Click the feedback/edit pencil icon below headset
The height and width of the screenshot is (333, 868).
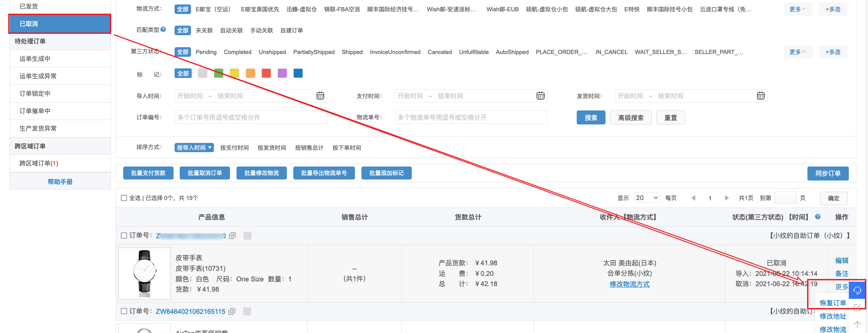[857, 307]
